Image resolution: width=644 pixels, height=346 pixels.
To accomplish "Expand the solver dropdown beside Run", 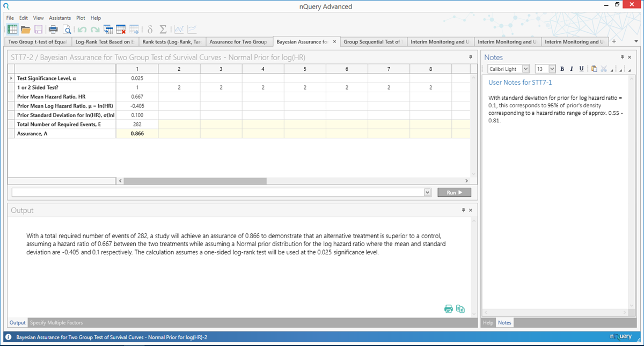I will tap(427, 193).
